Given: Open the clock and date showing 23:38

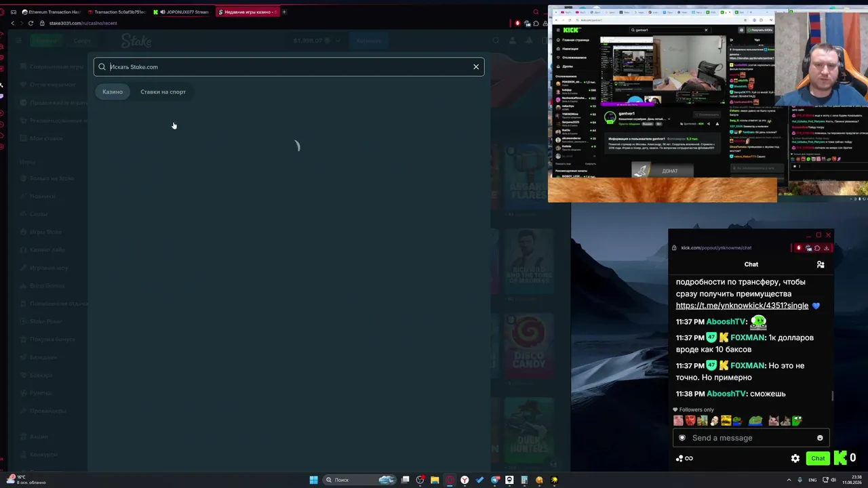Looking at the screenshot, I should pos(851,480).
